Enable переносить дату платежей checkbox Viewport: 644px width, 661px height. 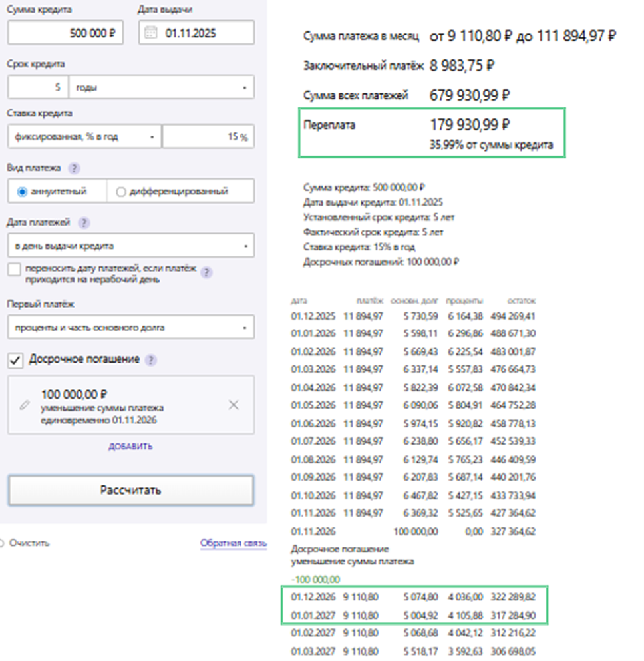click(x=14, y=270)
